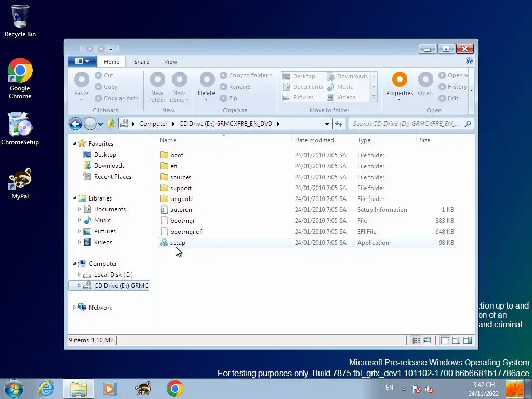532x399 pixels.
Task: Select the upgrade folder
Action: pos(307,199)
